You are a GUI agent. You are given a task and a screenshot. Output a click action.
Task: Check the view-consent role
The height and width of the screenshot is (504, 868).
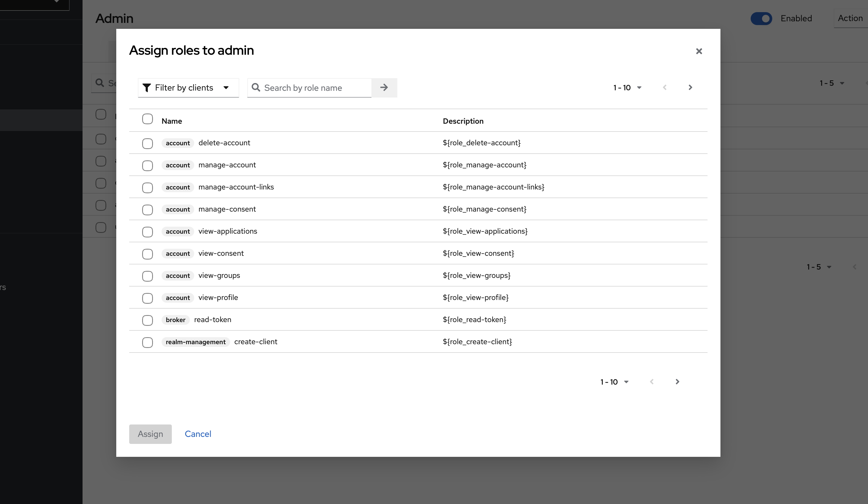(148, 254)
